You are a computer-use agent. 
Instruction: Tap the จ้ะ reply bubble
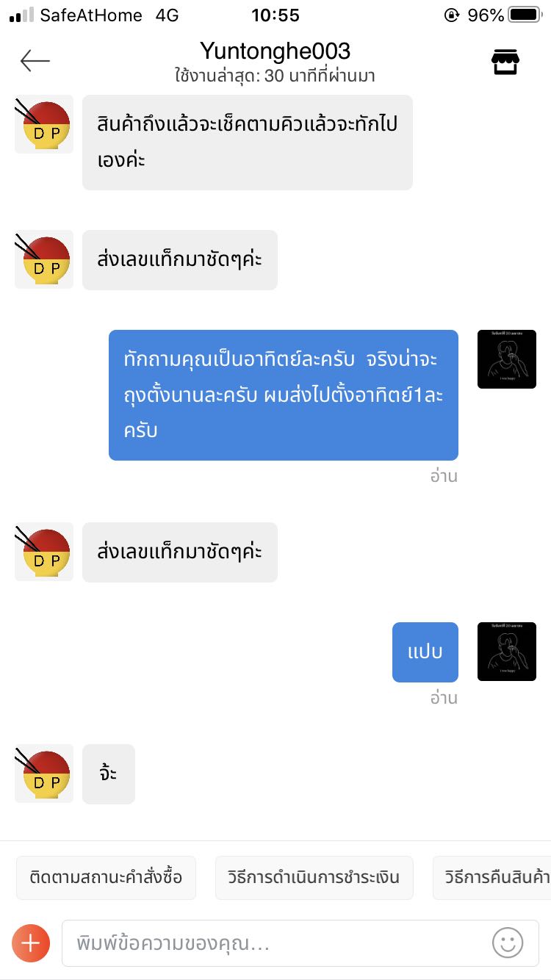[x=108, y=774]
